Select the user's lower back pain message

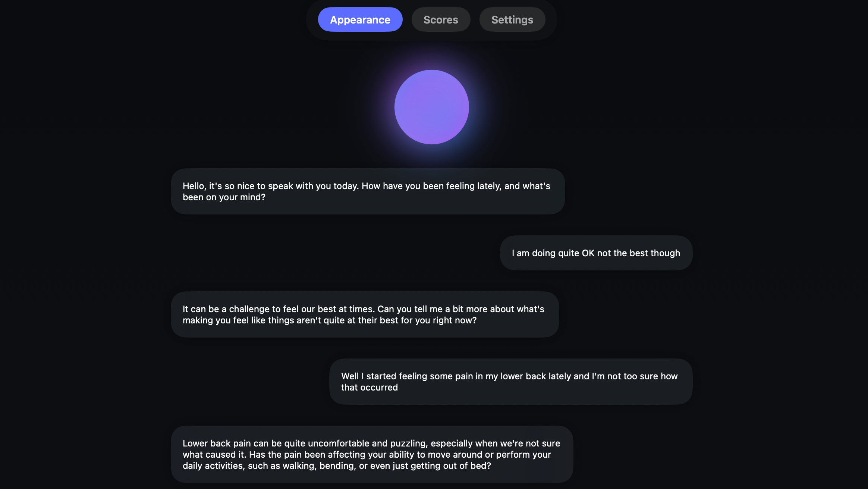coord(510,382)
